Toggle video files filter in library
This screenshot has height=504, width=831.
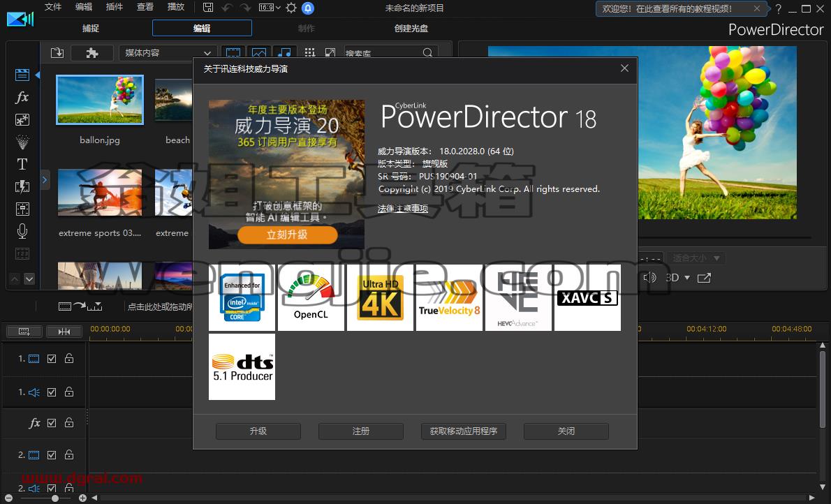pos(233,52)
